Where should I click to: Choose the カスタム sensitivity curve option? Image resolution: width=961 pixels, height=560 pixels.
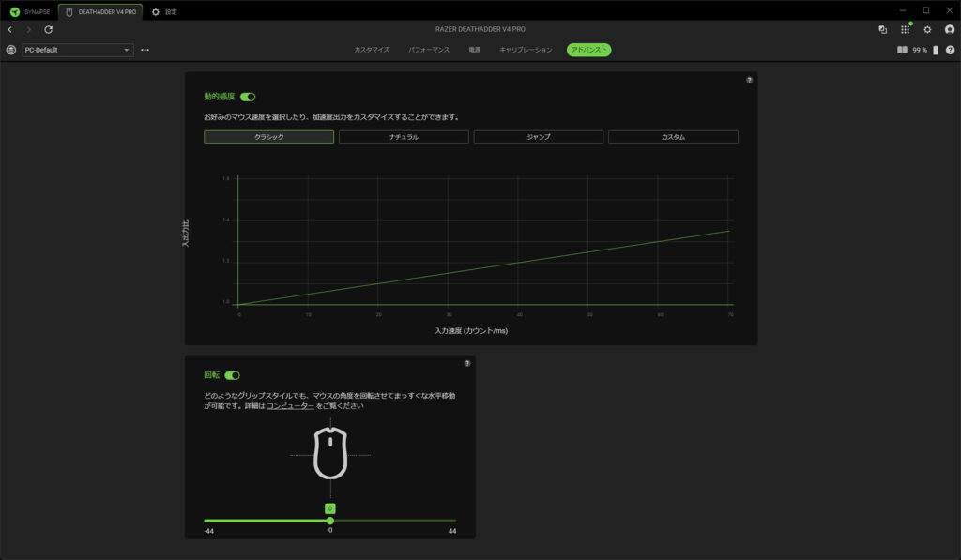tap(673, 137)
